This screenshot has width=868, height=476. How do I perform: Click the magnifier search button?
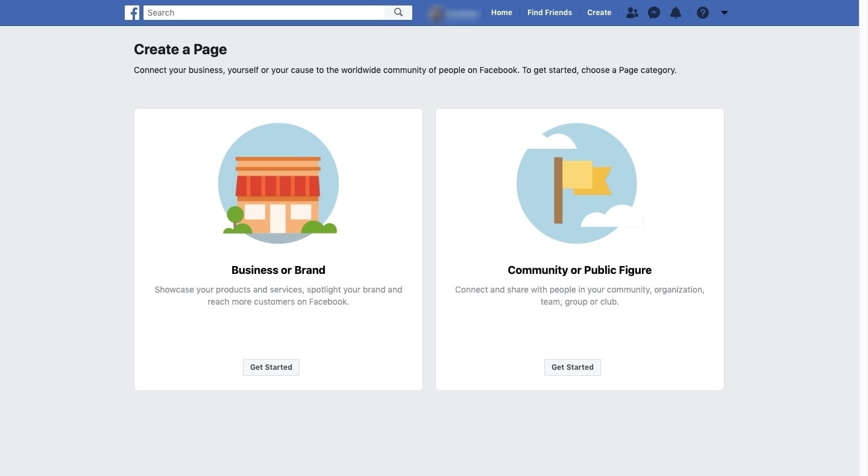click(x=398, y=13)
